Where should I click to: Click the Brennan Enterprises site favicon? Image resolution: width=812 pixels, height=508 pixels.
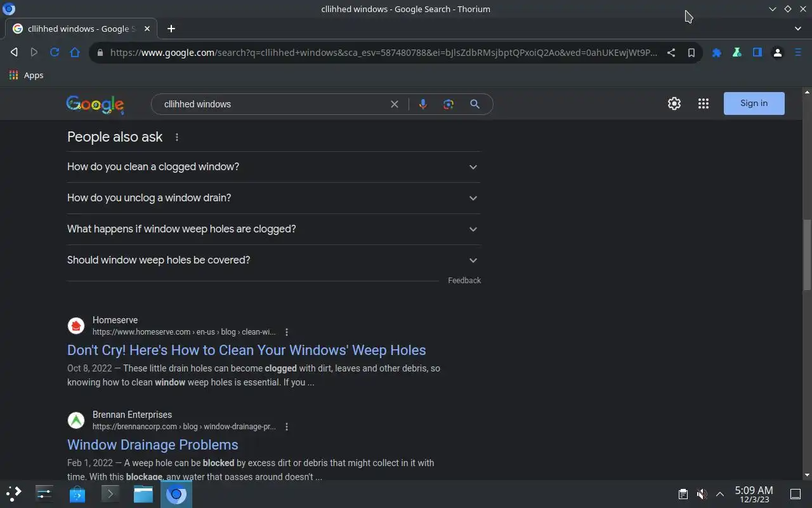click(76, 420)
